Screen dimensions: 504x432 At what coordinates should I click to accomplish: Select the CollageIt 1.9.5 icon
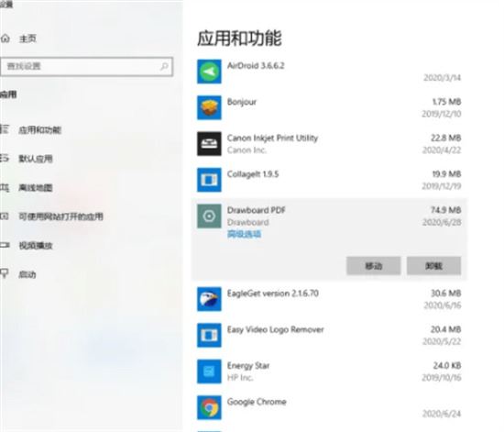click(209, 180)
